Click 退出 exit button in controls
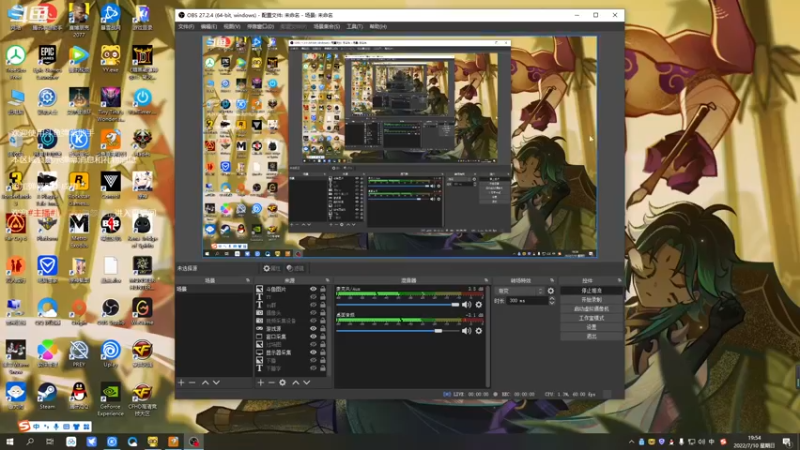This screenshot has width=800, height=450. [591, 336]
